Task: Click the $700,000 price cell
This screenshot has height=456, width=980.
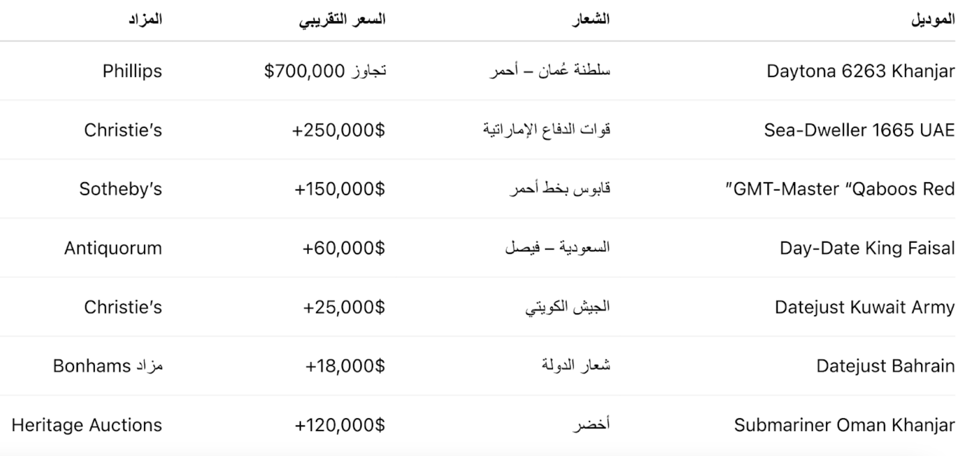Action: [325, 71]
